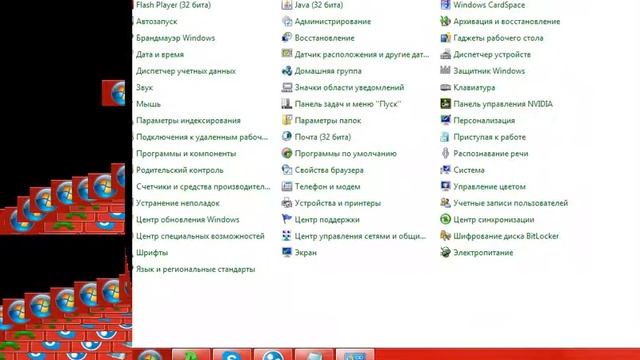Click the Персонализация icon
Screen dimensions: 640x360
(445, 120)
